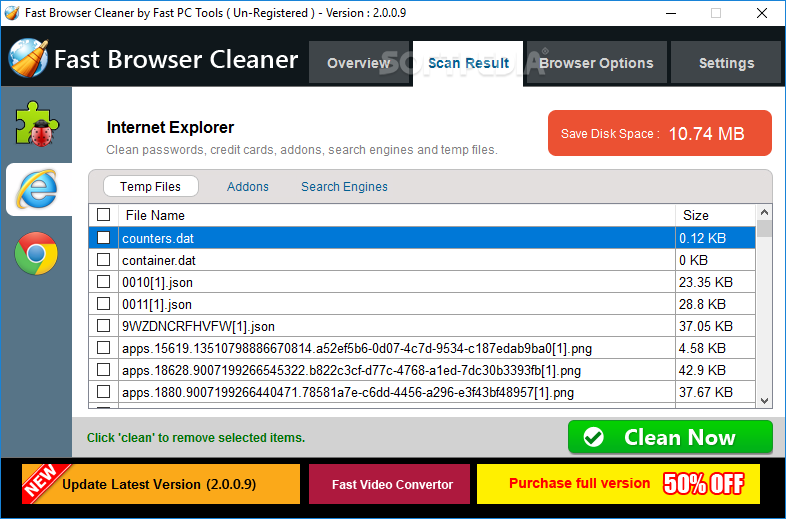Screen dimensions: 786x519
Task: Click the 'Click clean to remove selected items' message
Action: click(x=196, y=438)
